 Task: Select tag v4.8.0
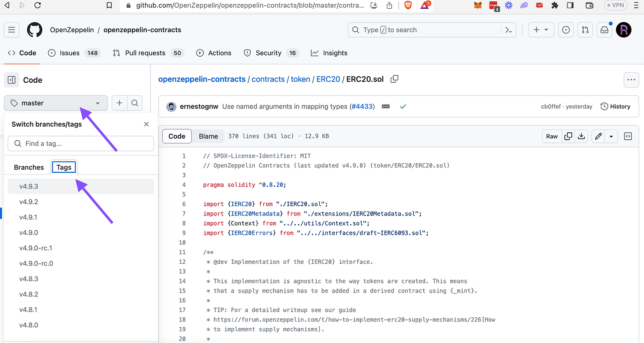(x=81, y=325)
